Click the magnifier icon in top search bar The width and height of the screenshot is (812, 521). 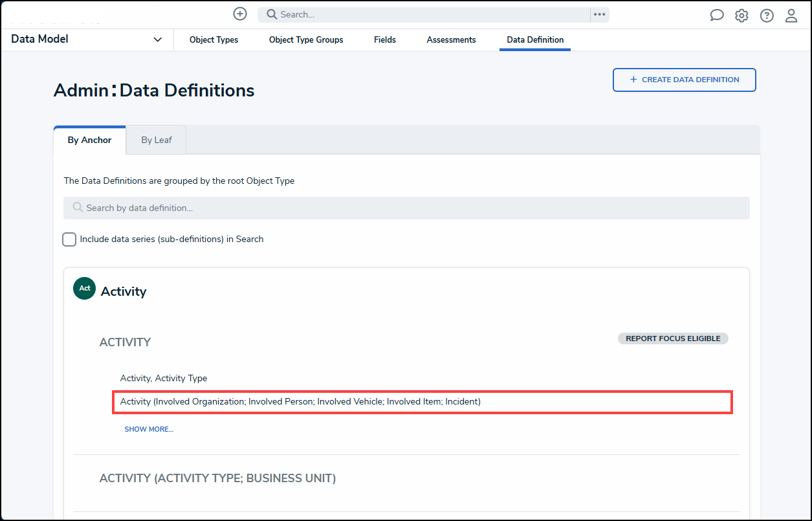(272, 15)
